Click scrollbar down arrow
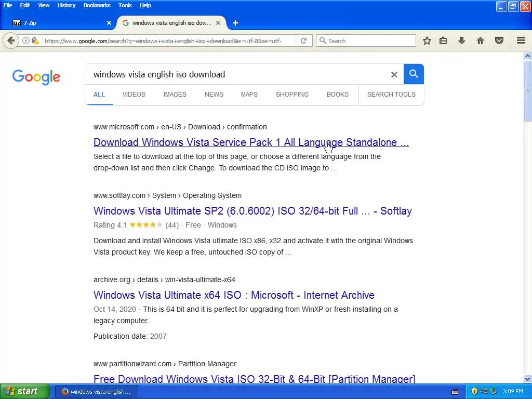The height and width of the screenshot is (399, 532). point(528,379)
